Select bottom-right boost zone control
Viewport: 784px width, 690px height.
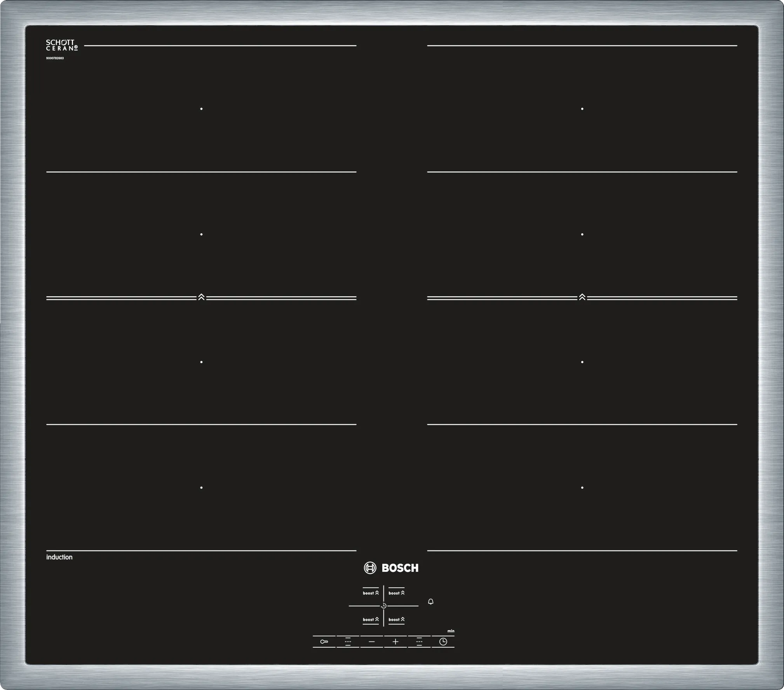pos(396,619)
